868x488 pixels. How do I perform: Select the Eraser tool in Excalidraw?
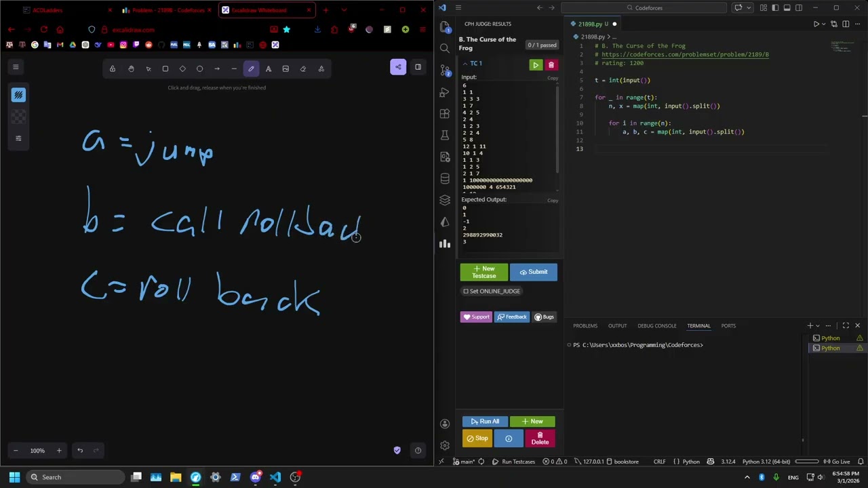(303, 68)
